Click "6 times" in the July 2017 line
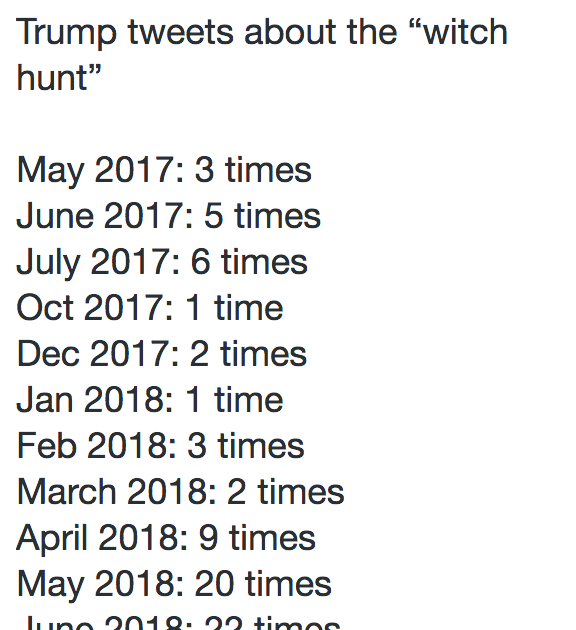This screenshot has width=576, height=630. coord(249,262)
